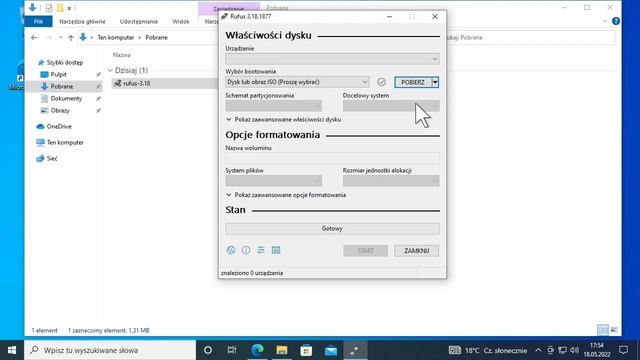Screen dimensions: 640x360
Task: Click the ZAMKNIJ button
Action: (x=417, y=251)
